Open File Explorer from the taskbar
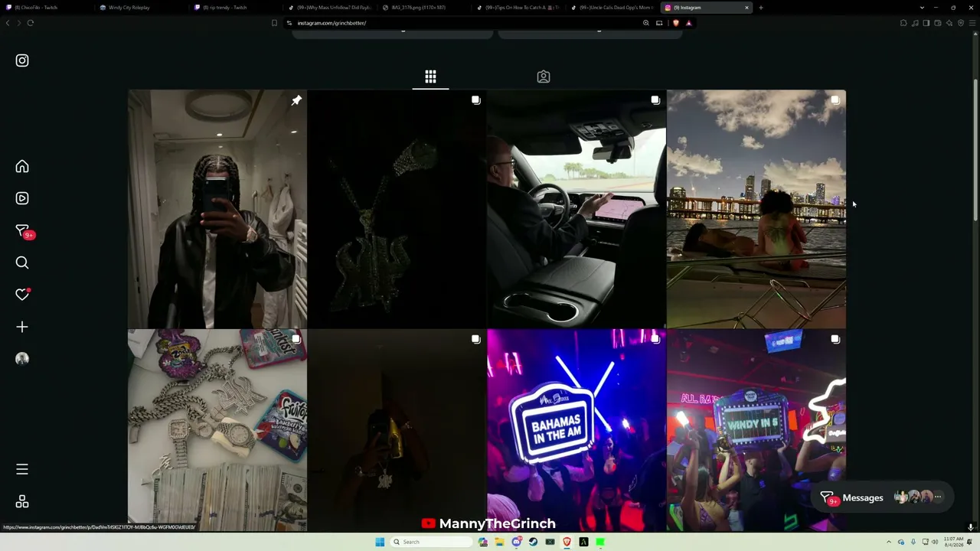 tap(499, 542)
